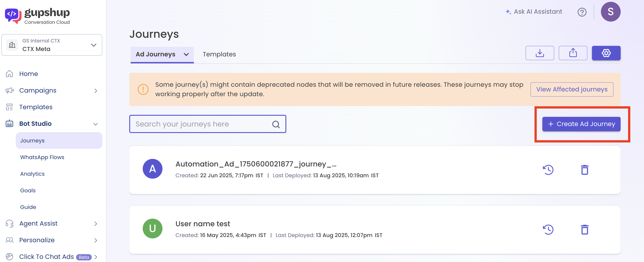
Task: Click View Affected journeys
Action: click(572, 89)
